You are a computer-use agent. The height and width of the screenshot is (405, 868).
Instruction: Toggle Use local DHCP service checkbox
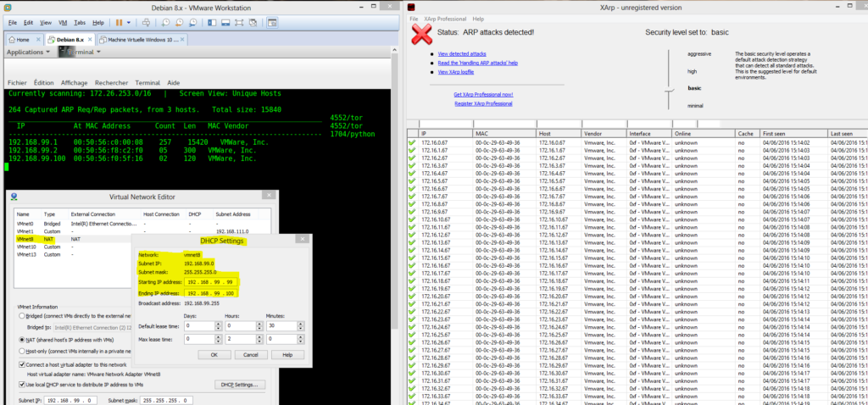coord(22,384)
